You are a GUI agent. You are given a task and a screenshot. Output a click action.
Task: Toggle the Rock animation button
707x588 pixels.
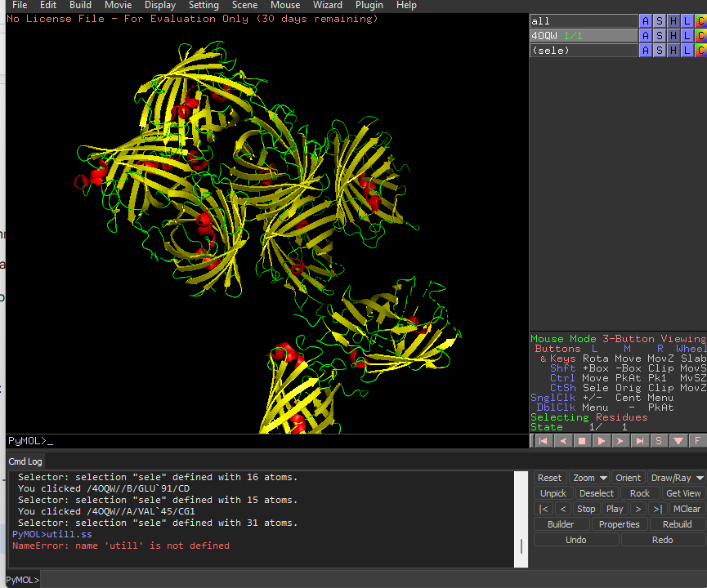(x=640, y=493)
